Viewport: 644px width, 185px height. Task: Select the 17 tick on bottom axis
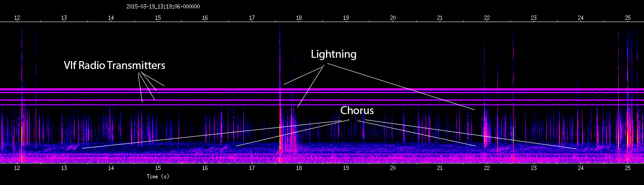coord(252,168)
